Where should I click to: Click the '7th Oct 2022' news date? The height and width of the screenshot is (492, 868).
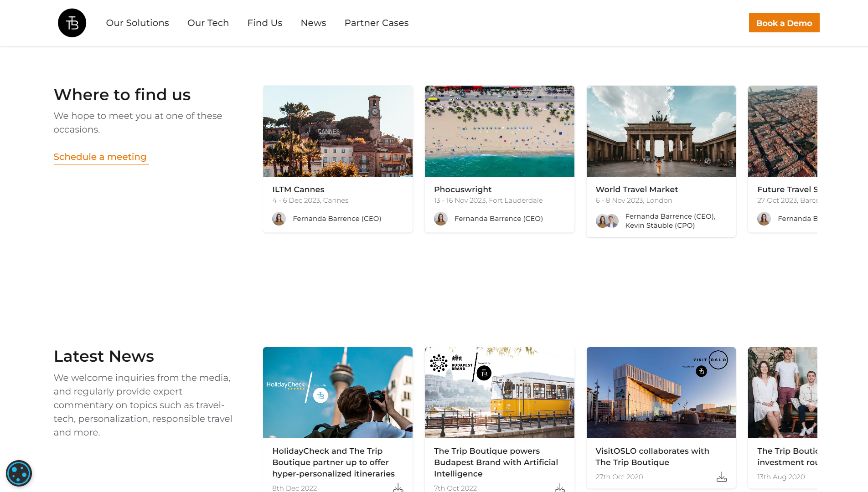point(455,488)
